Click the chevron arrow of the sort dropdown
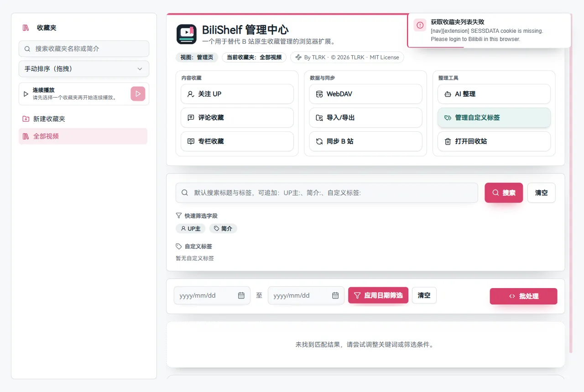This screenshot has height=392, width=584. click(140, 69)
